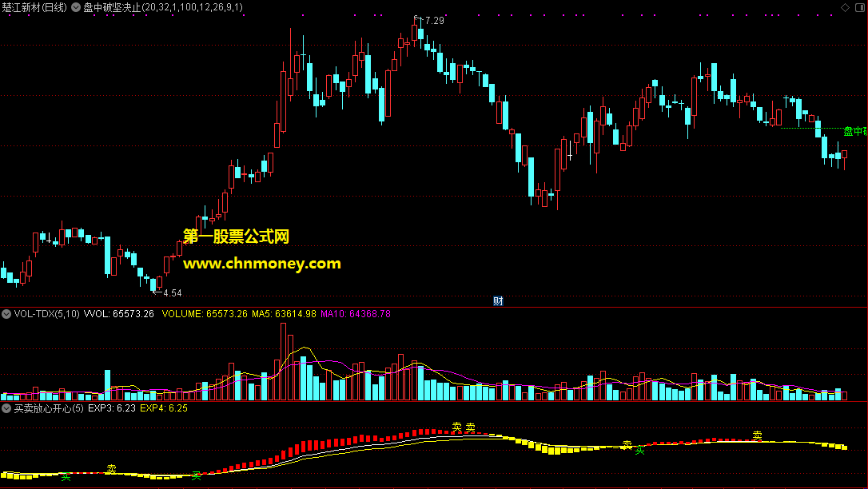The width and height of the screenshot is (868, 489).
Task: Click the 买卖放心开心(5) indicator name
Action: pos(49,408)
